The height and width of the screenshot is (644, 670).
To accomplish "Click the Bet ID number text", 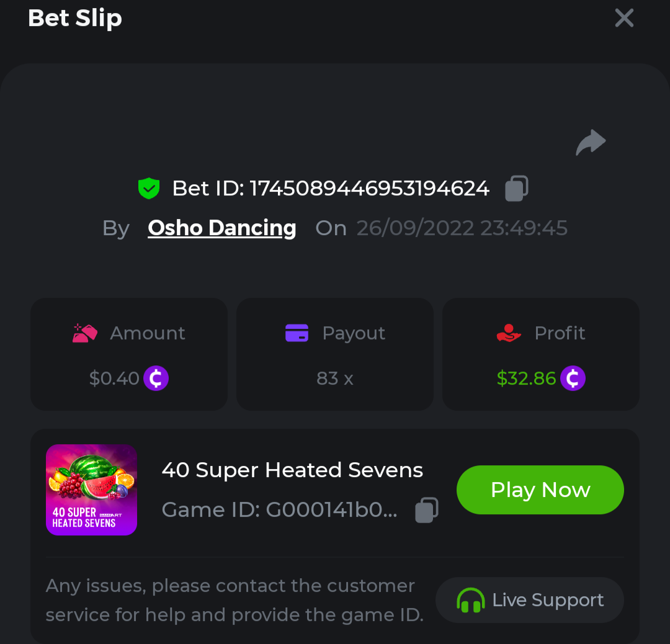I will click(x=369, y=188).
